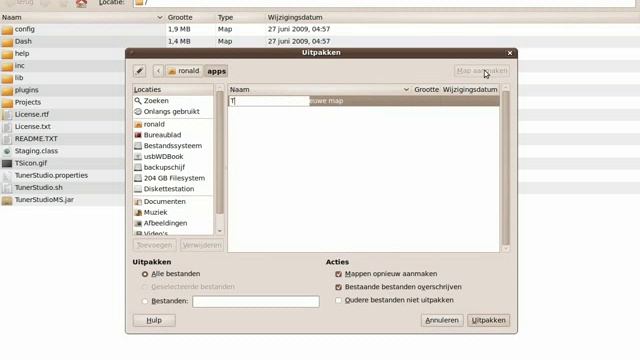Screen dimensions: 640x360
Task: Select Bestandssysteem location
Action: tap(173, 146)
